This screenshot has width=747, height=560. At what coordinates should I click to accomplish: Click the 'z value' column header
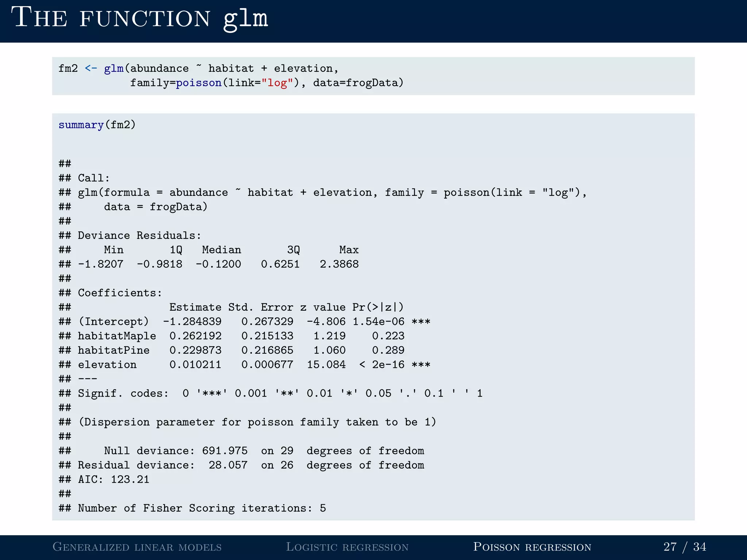coord(323,307)
